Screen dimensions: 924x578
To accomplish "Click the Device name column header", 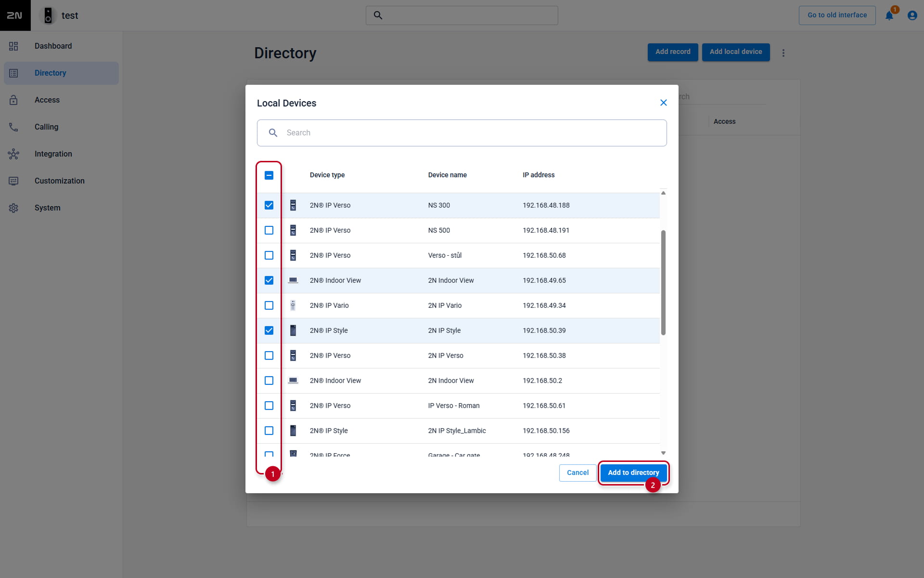I will click(x=448, y=175).
